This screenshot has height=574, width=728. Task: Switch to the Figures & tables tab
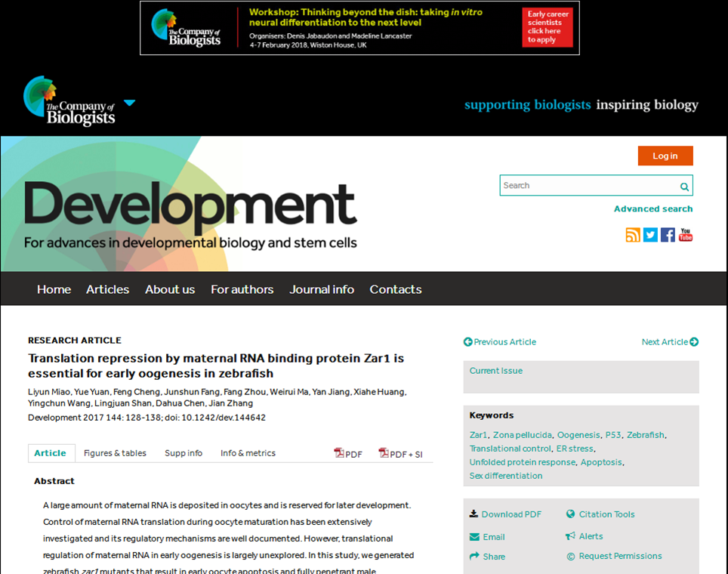pos(115,453)
